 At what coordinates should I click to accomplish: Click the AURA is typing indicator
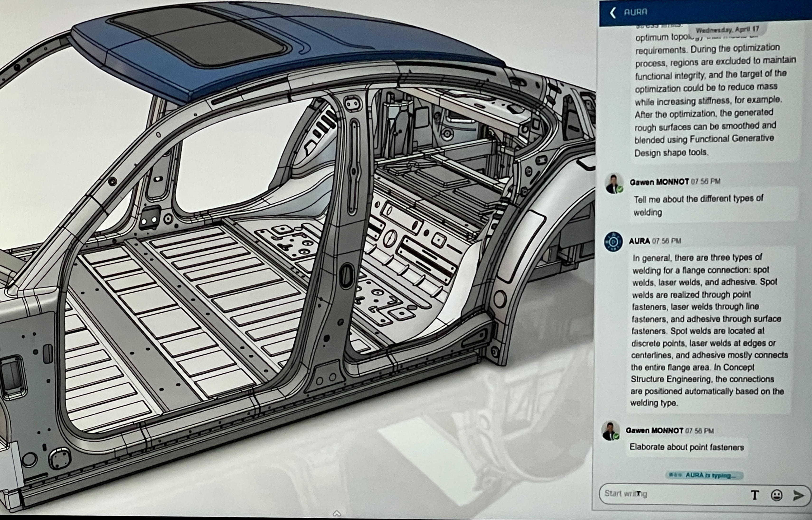click(x=704, y=475)
